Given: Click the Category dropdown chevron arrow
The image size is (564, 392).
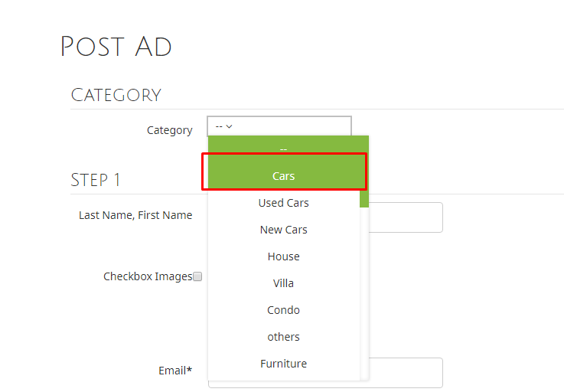Looking at the screenshot, I should click(229, 126).
